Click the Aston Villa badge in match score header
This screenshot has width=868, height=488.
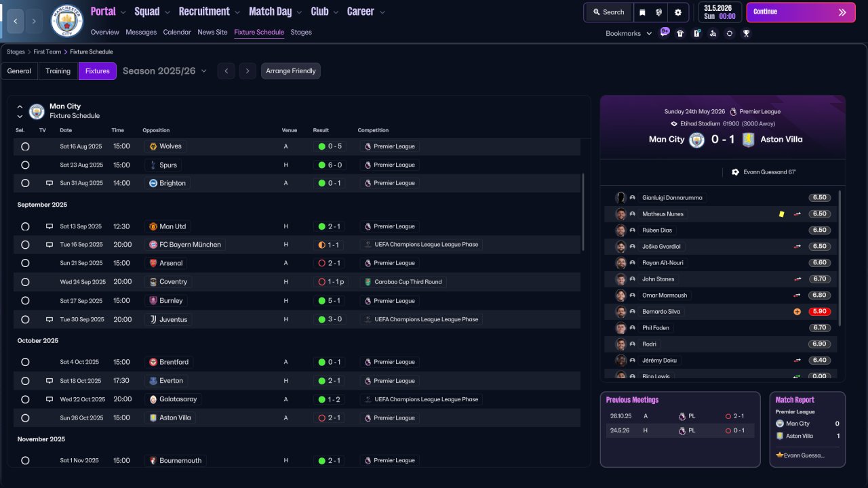[748, 140]
